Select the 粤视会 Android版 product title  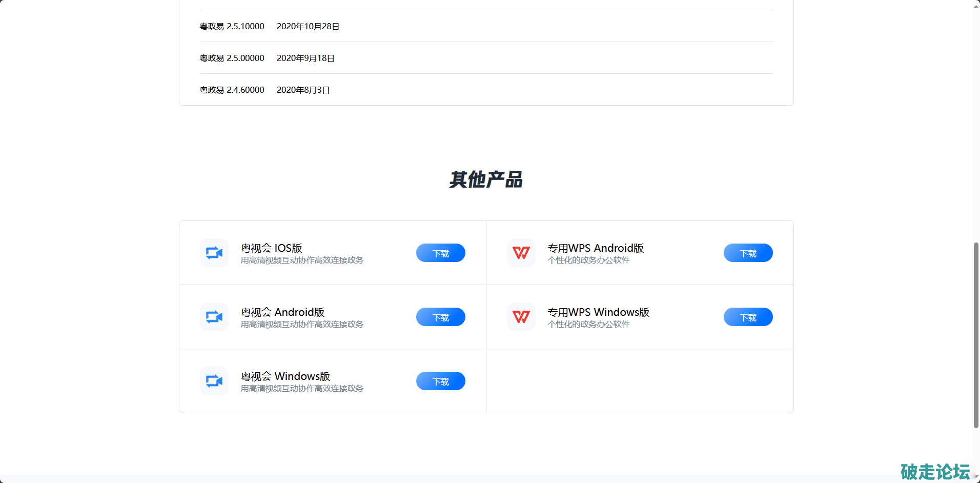282,312
